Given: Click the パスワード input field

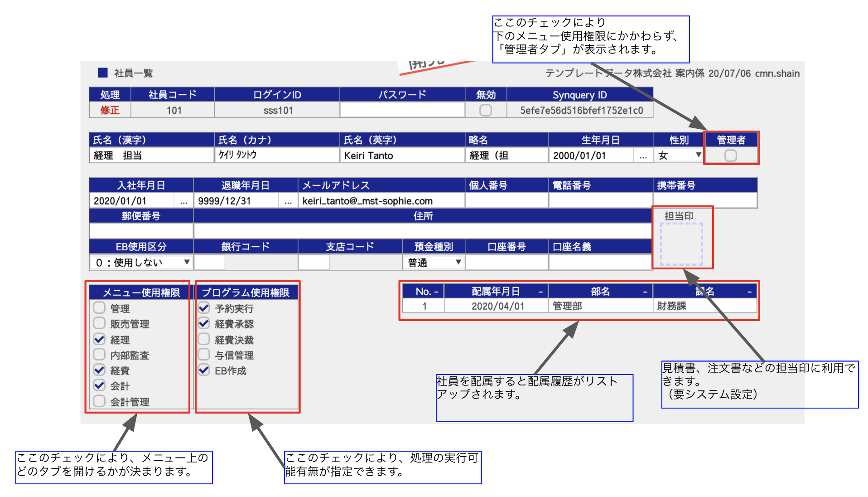Looking at the screenshot, I should tap(402, 110).
